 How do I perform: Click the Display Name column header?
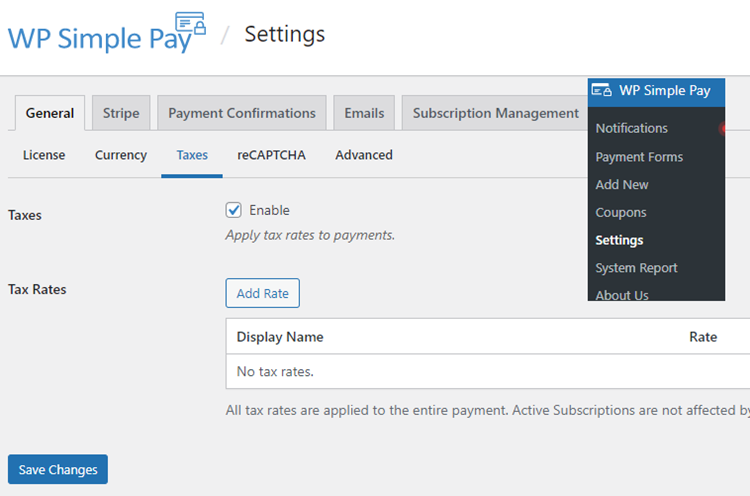(x=280, y=337)
